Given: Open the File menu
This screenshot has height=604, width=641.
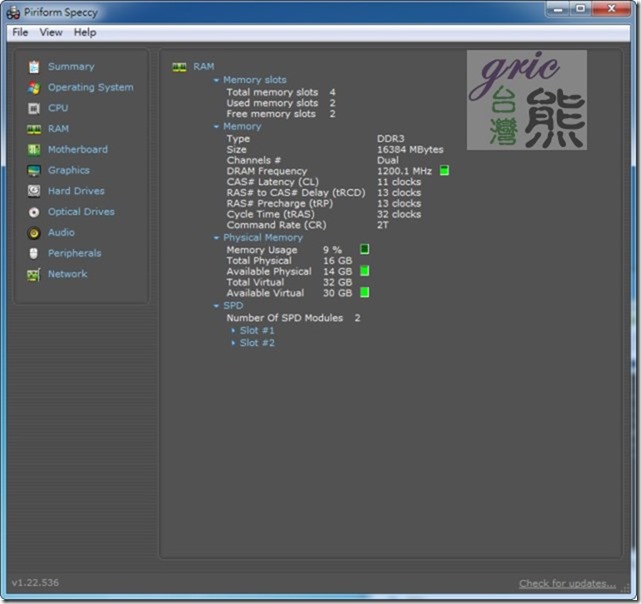Looking at the screenshot, I should click(20, 32).
